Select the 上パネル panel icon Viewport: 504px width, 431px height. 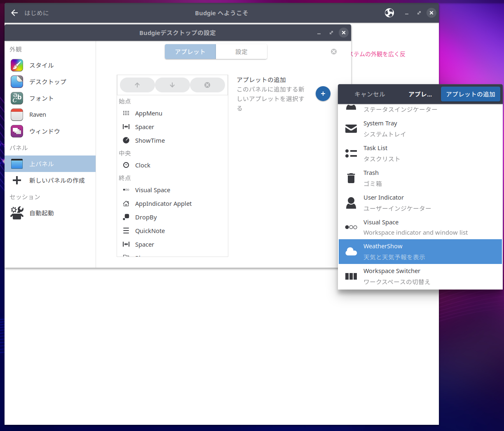(x=17, y=164)
